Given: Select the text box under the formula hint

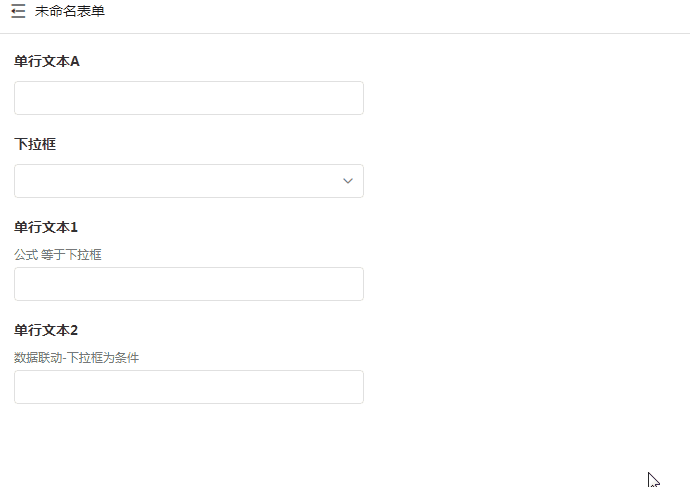Looking at the screenshot, I should pos(188,284).
